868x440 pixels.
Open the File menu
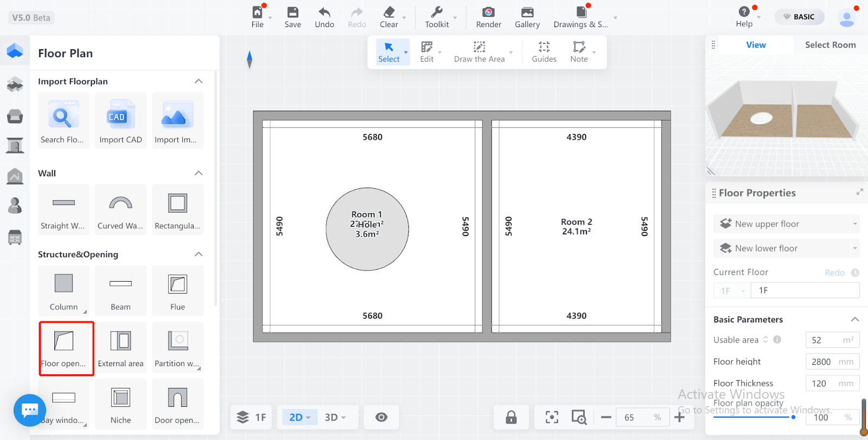coord(257,17)
